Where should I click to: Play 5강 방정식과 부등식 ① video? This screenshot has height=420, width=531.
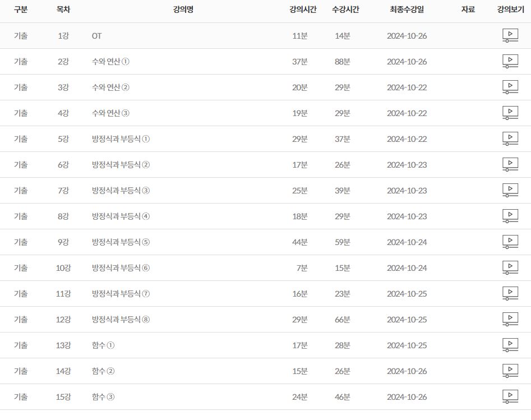(510, 139)
